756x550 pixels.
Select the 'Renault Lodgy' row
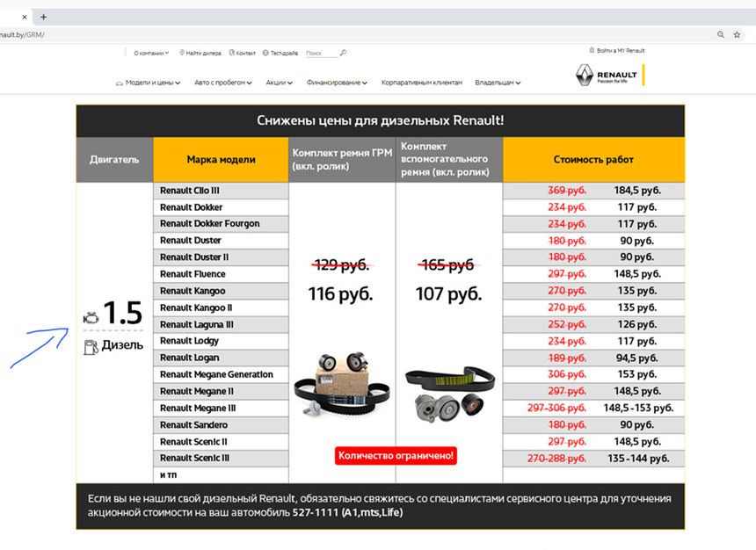coord(221,341)
